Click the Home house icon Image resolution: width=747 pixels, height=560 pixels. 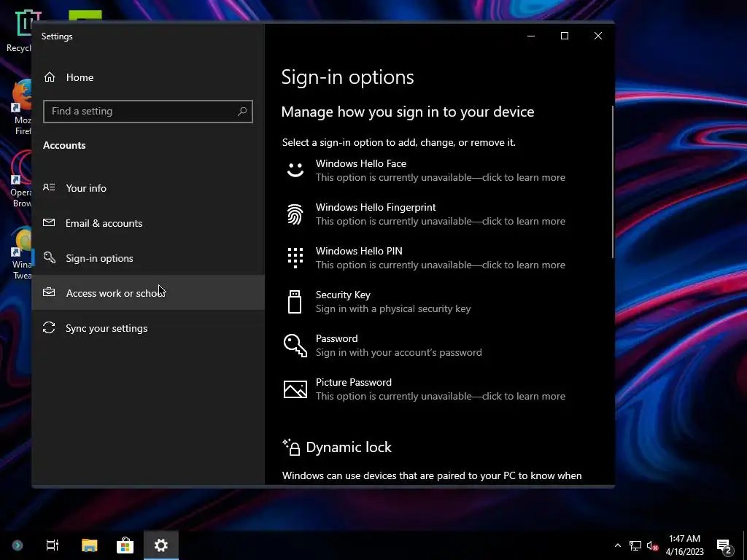(50, 77)
